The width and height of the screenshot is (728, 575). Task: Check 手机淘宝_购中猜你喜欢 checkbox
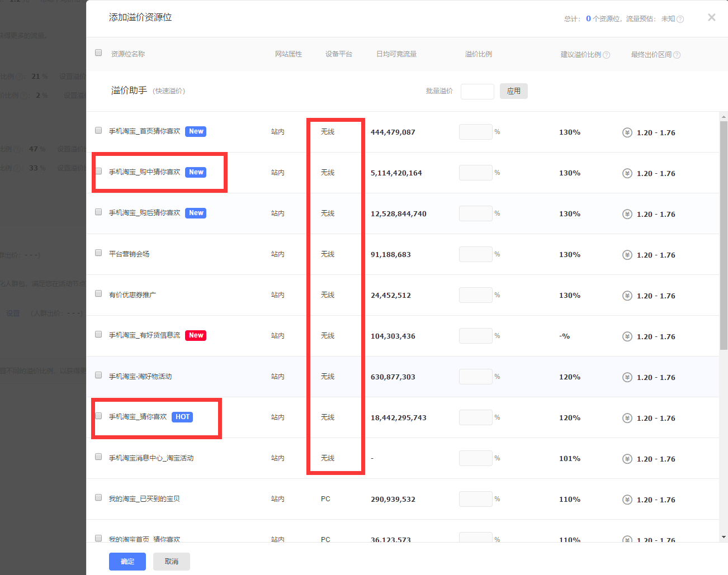[98, 171]
